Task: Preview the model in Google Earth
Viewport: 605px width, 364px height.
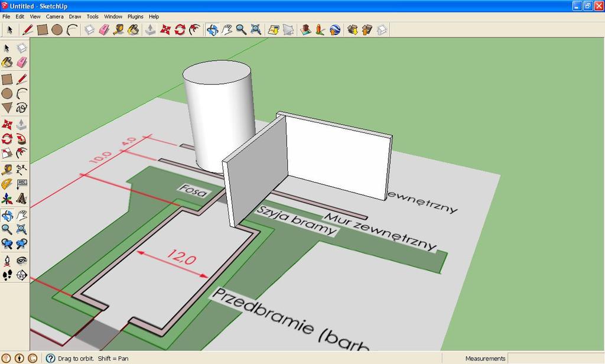Action: pos(335,30)
